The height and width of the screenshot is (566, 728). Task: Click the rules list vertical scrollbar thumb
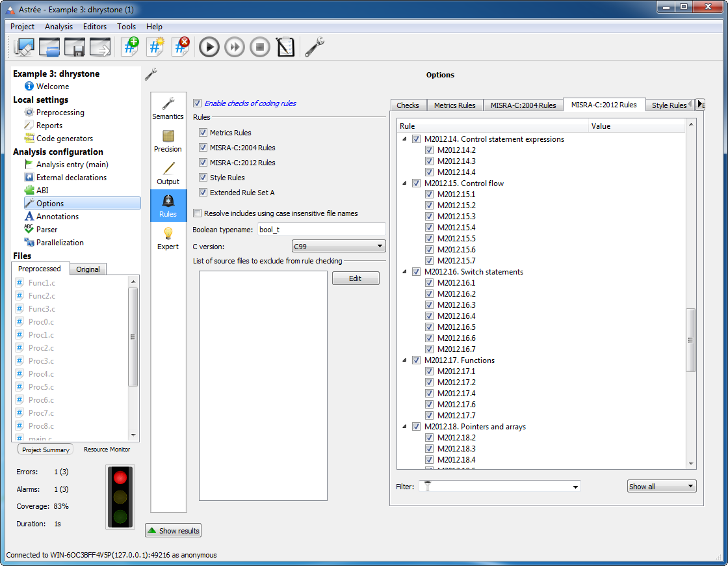coord(691,340)
